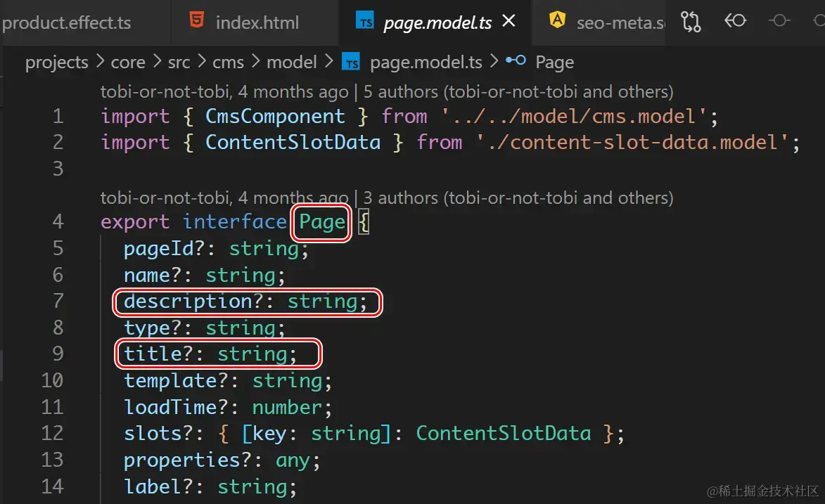The height and width of the screenshot is (504, 825).
Task: Click 'cms' breadcrumb segment
Action: click(228, 63)
